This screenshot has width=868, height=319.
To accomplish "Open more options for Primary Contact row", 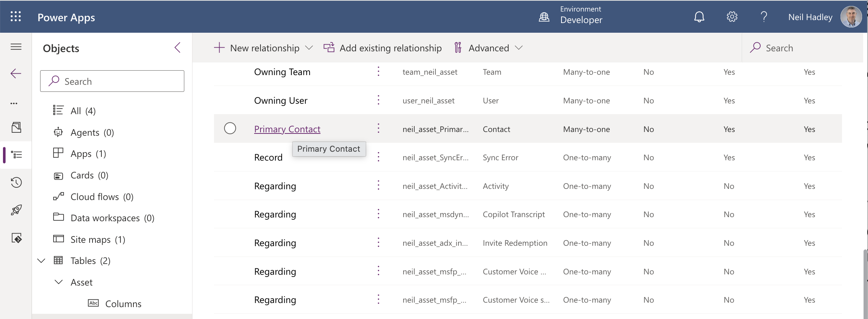I will pos(378,128).
